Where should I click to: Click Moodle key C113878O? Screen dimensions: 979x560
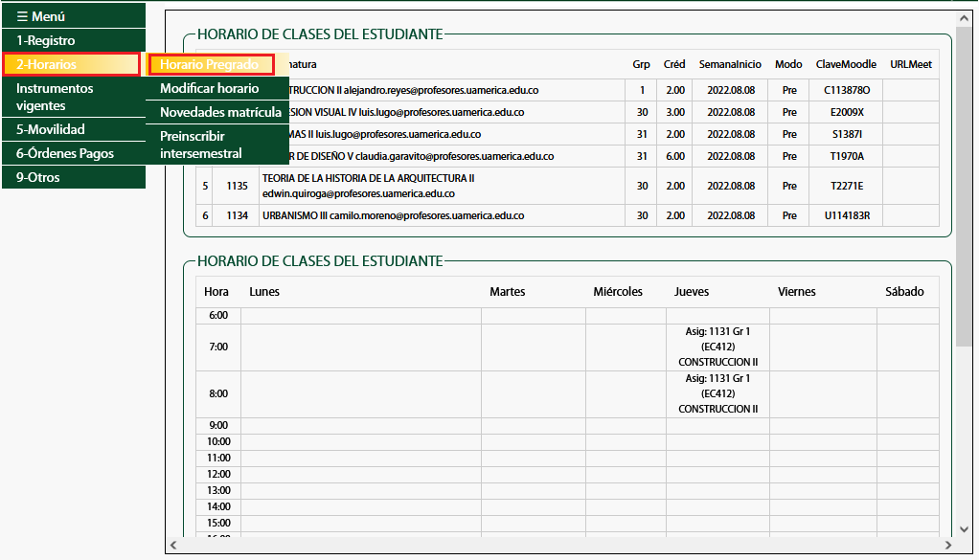(x=847, y=90)
